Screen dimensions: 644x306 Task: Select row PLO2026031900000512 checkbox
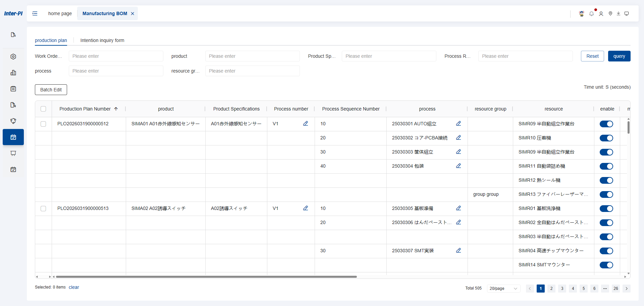coord(43,124)
